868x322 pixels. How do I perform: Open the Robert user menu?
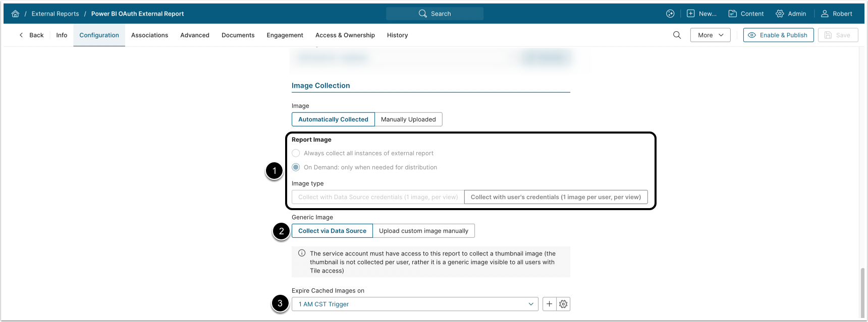pos(836,14)
